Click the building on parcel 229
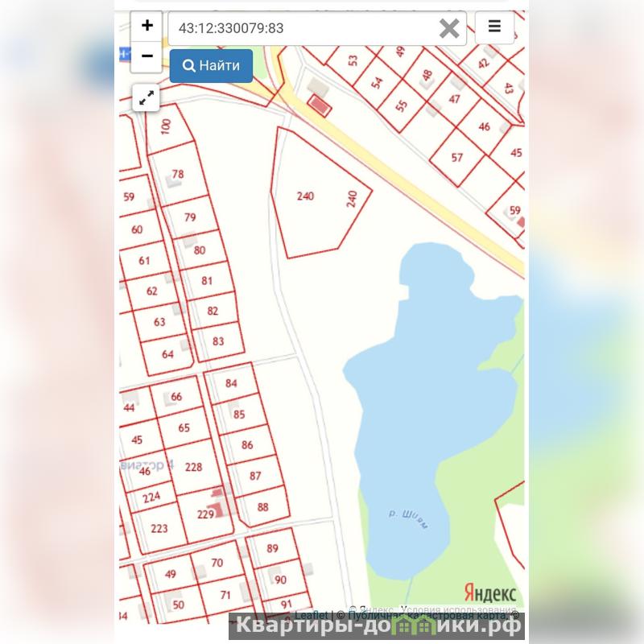 pos(217,504)
